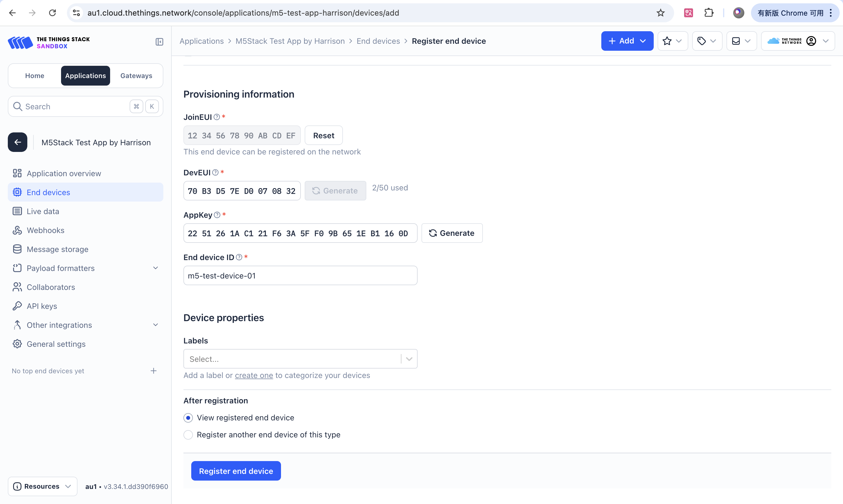Select Register another end device of this type
This screenshot has height=504, width=843.
(x=188, y=435)
